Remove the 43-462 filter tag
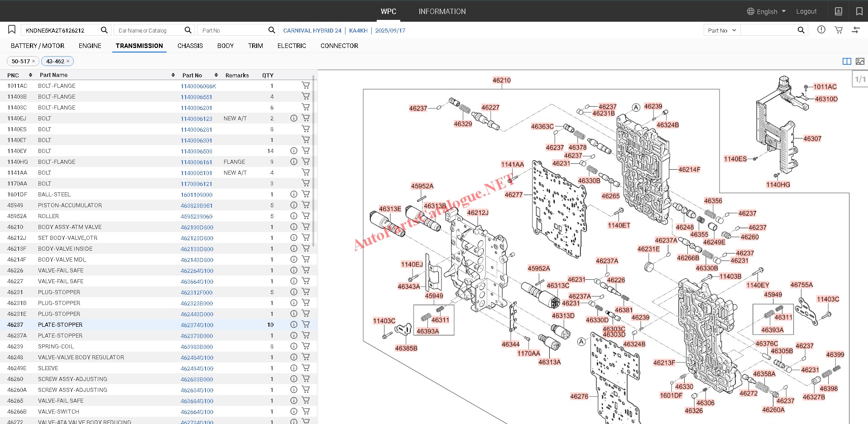This screenshot has width=868, height=424. click(x=68, y=61)
